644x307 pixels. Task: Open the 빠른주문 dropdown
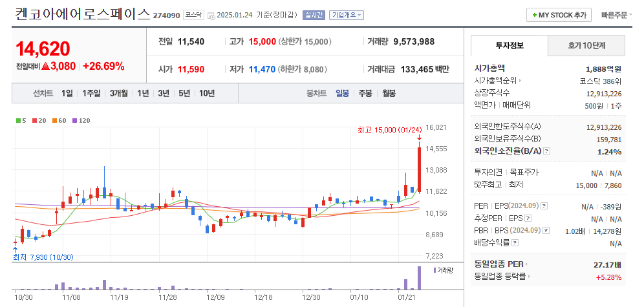click(x=616, y=15)
